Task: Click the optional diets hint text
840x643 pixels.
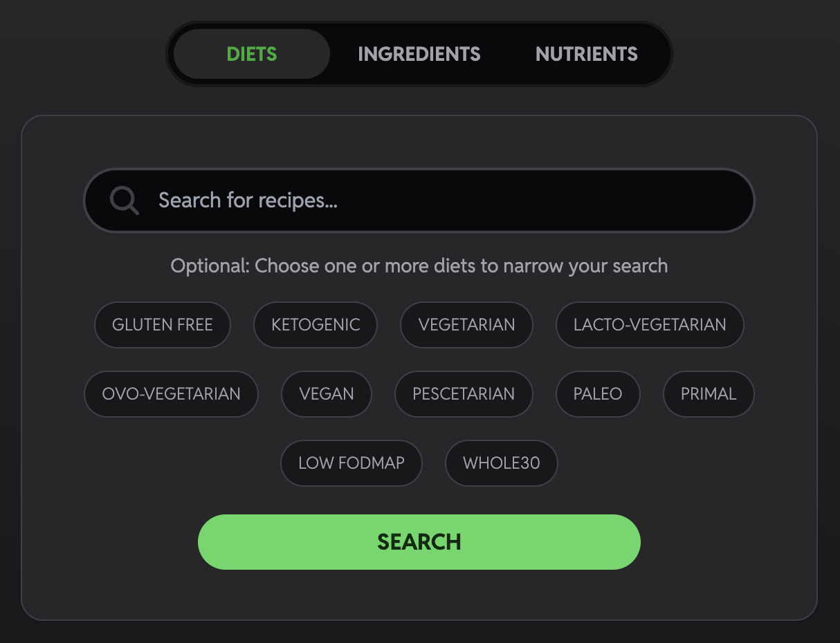Action: click(419, 266)
